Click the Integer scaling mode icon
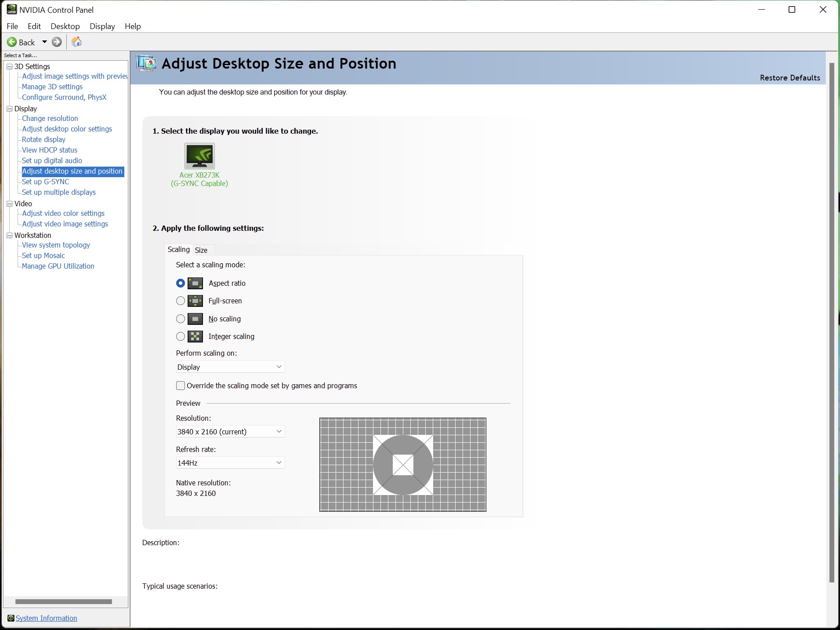 [195, 336]
